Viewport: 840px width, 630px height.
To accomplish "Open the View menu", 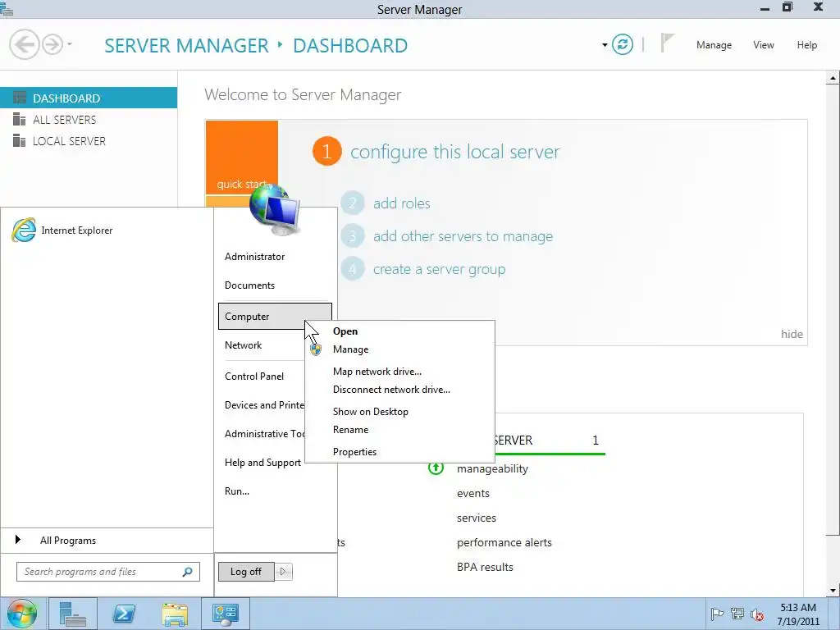I will 764,45.
